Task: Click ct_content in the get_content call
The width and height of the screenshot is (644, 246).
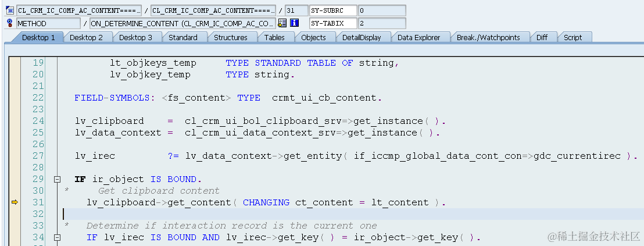Action: pos(324,202)
